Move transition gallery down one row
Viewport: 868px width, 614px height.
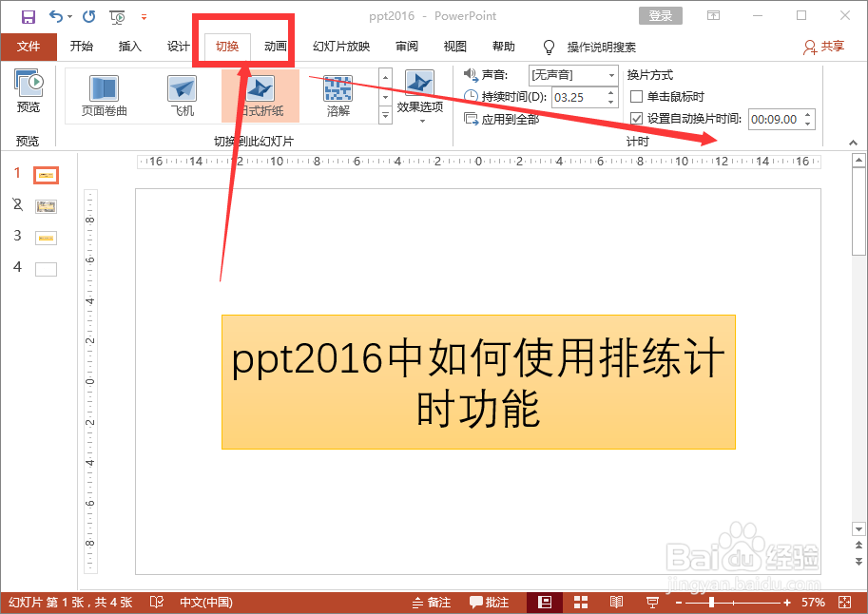[x=386, y=97]
